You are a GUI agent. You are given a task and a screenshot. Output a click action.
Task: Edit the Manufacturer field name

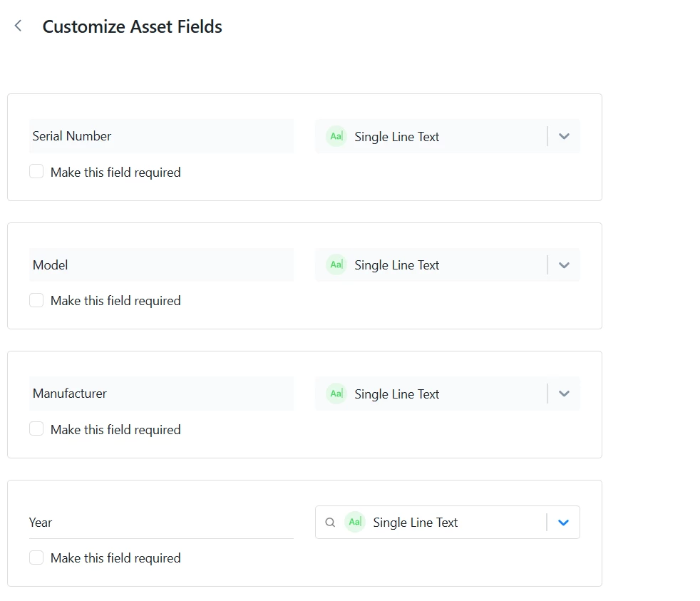[161, 394]
